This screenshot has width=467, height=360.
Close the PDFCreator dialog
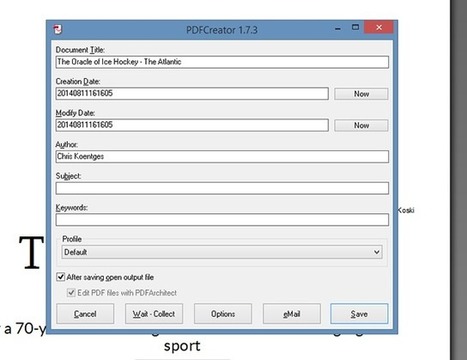tap(379, 27)
